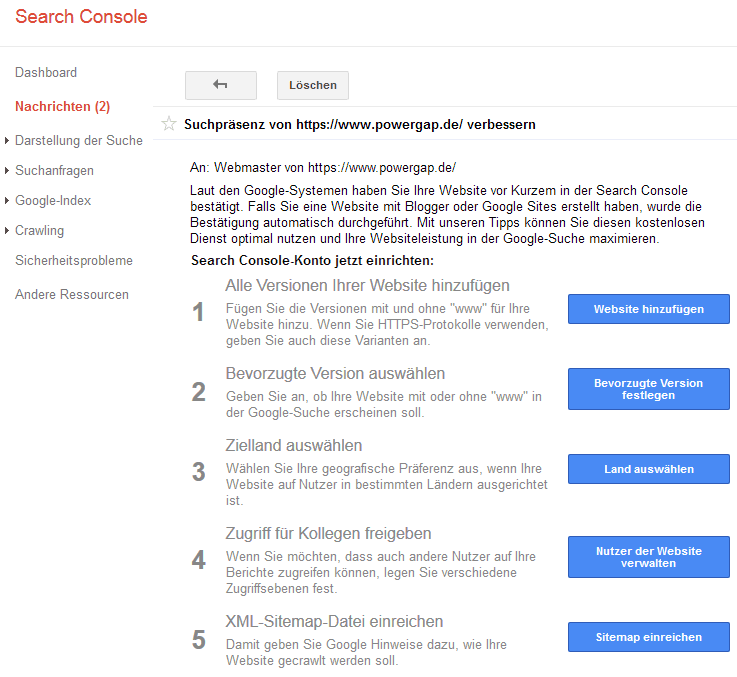Click Search Console-Konto jetzt einrichten text
This screenshot has width=737, height=677.
click(x=312, y=260)
